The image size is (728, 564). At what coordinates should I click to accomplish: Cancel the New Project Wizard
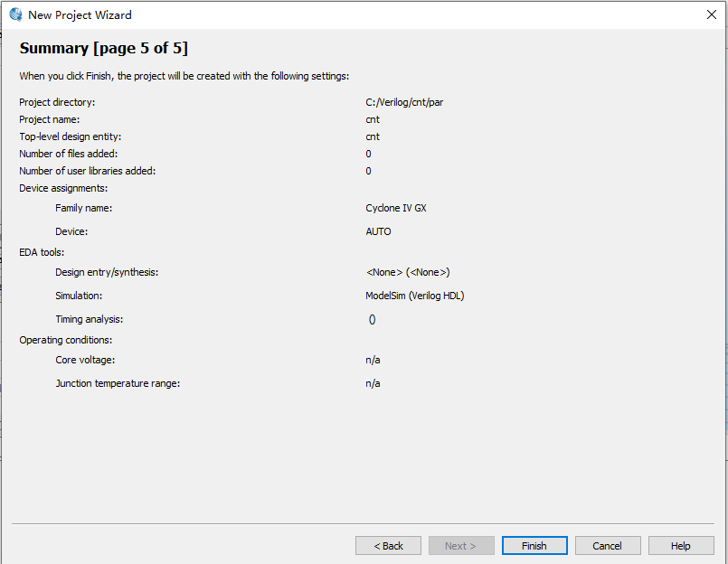(x=608, y=545)
